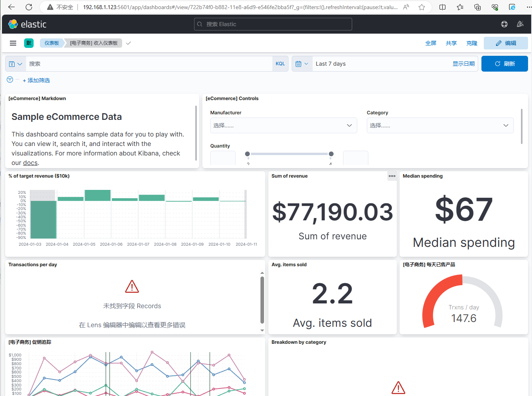
Task: Open the hamburger navigation menu
Action: point(13,43)
